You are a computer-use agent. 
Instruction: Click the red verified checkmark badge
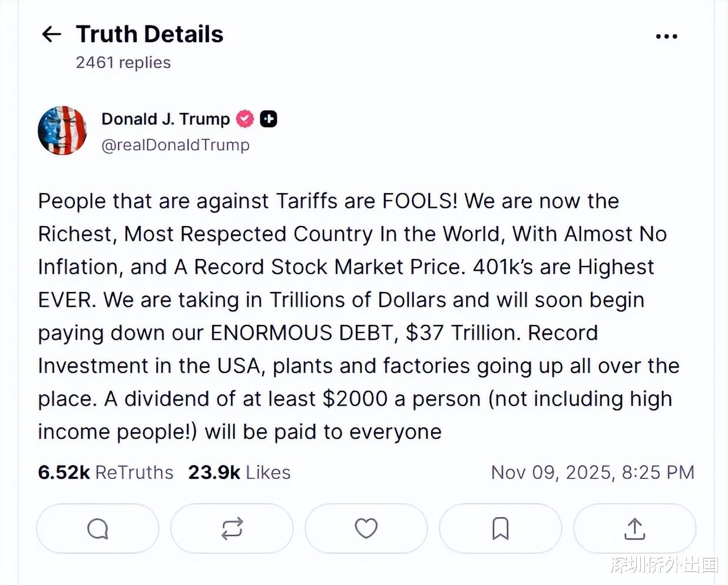click(245, 119)
